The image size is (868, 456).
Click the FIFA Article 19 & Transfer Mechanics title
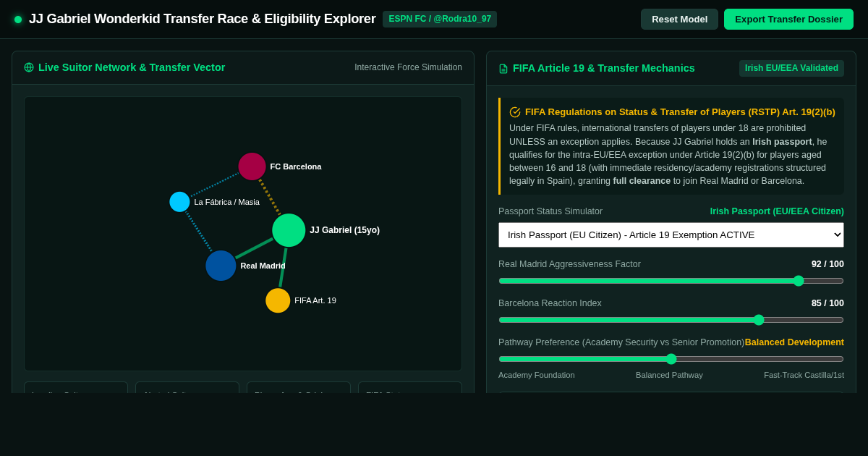coord(604,68)
